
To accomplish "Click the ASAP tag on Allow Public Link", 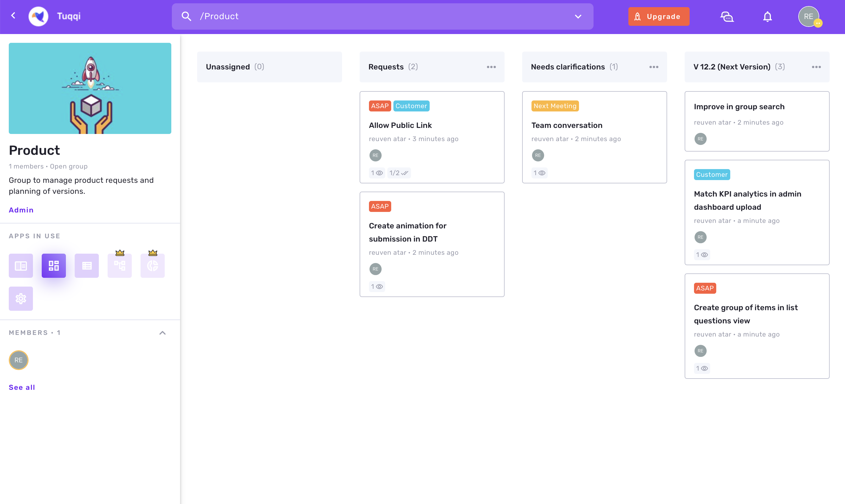I will pyautogui.click(x=380, y=106).
